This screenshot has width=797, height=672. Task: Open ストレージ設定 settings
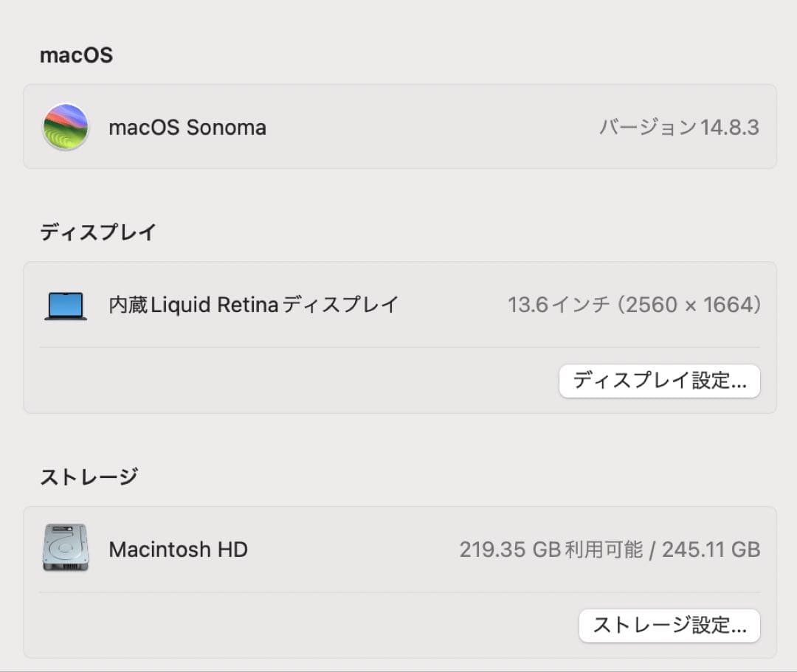click(669, 626)
